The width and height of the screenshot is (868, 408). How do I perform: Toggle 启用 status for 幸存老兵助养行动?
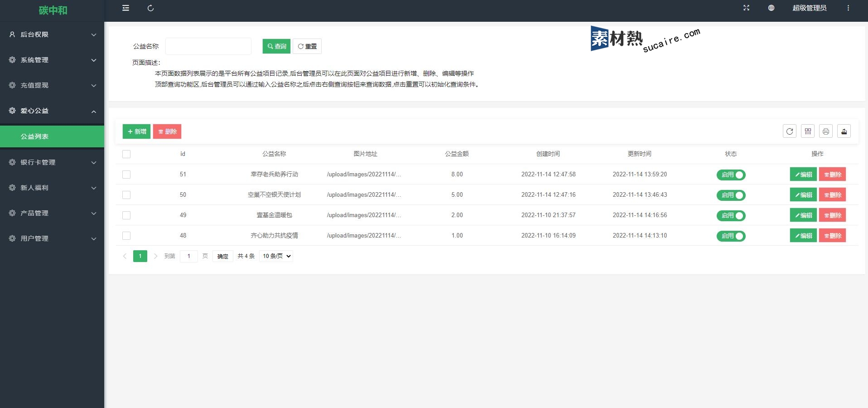731,175
